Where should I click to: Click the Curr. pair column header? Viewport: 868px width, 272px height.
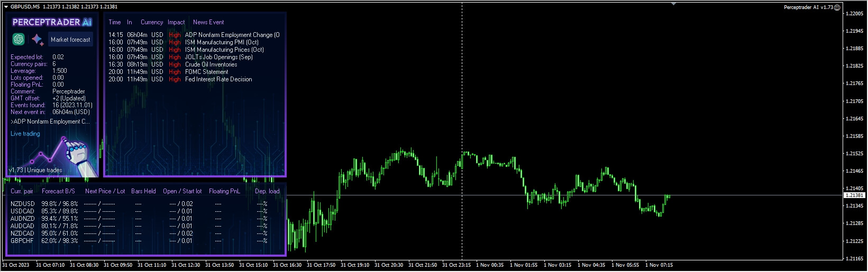[x=22, y=191]
